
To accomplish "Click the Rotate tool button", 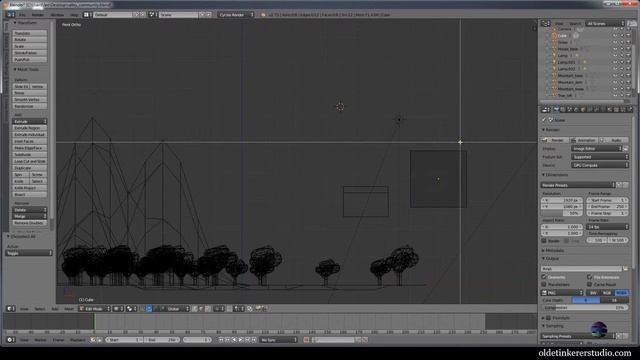I will pos(29,40).
